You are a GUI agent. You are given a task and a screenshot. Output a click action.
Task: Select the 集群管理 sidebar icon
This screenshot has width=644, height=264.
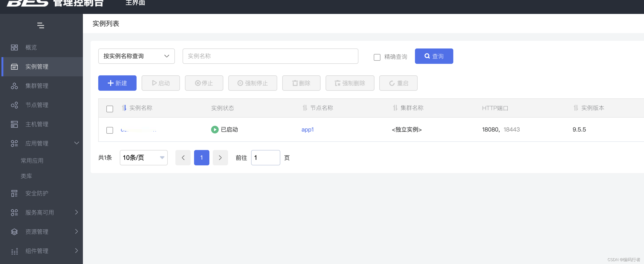[x=14, y=86]
